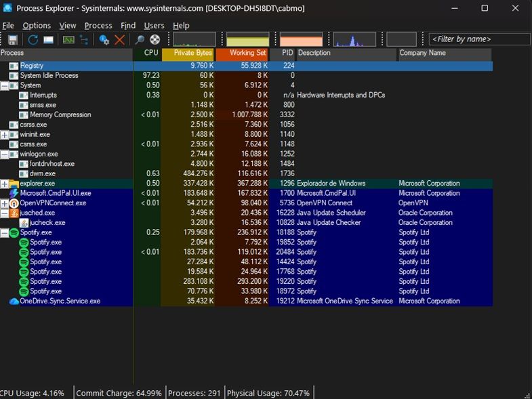
Task: Open the Options menu
Action: point(37,26)
